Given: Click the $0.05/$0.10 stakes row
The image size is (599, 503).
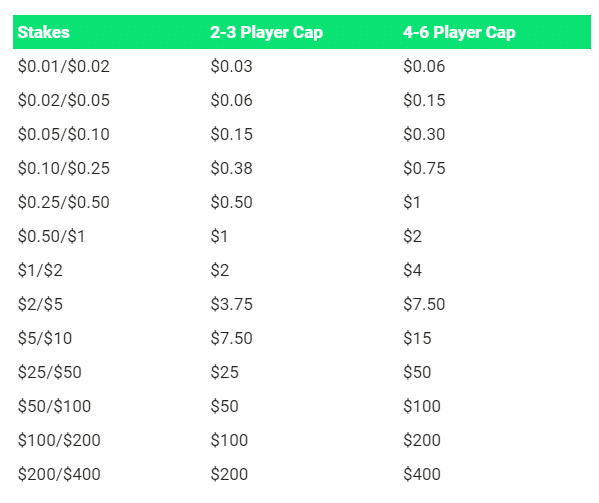Looking at the screenshot, I should [x=302, y=134].
